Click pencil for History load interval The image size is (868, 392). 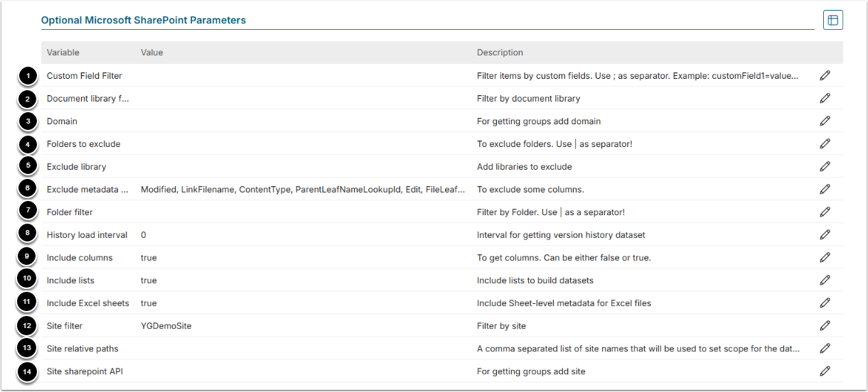[825, 234]
